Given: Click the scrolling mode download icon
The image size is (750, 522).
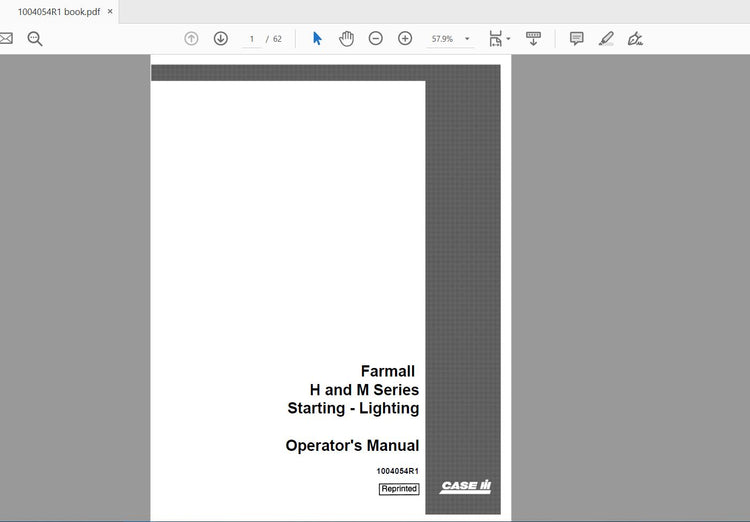Looking at the screenshot, I should click(x=533, y=38).
